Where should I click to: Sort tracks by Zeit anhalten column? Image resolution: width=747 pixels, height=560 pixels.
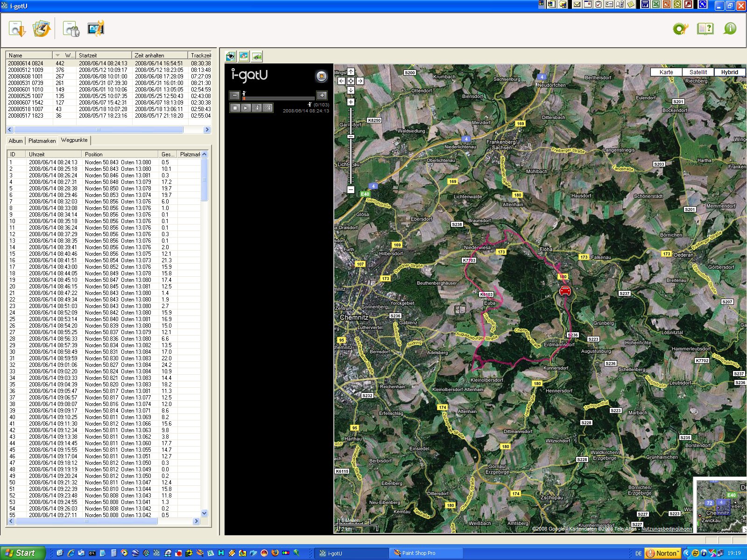click(160, 55)
